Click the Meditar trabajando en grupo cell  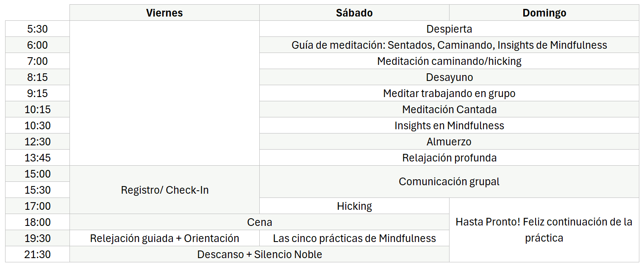coord(449,93)
